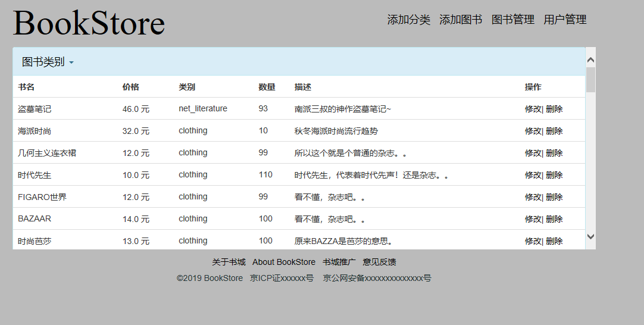Open the 图书类别 category dropdown
This screenshot has height=325, width=644.
48,62
